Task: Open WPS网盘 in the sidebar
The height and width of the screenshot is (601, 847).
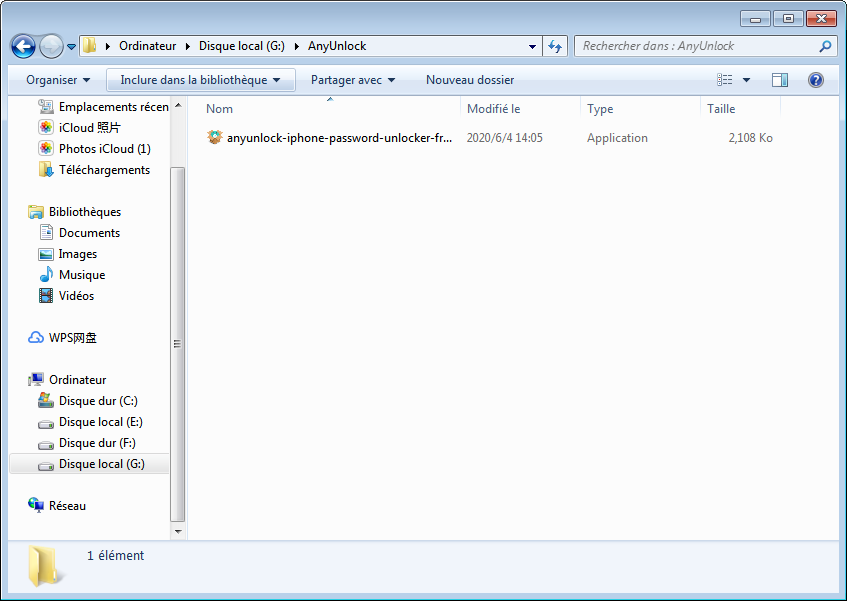Action: click(72, 338)
